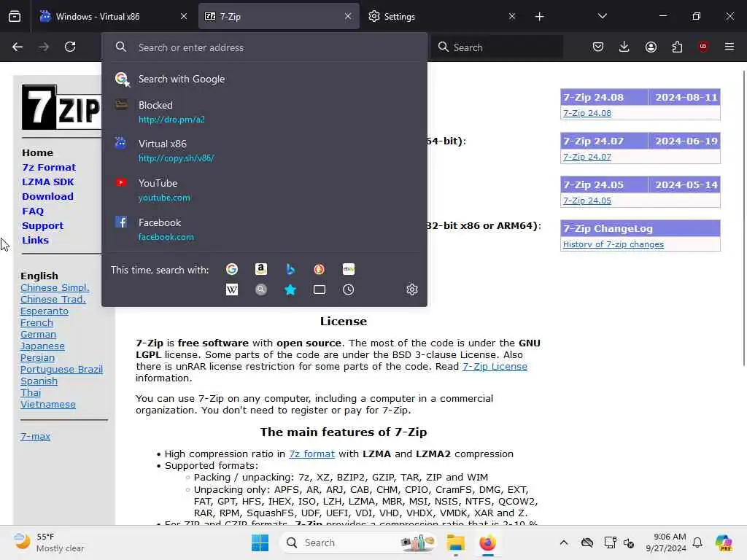The image size is (747, 560).
Task: Show hidden system tray icons chevron
Action: [x=564, y=542]
